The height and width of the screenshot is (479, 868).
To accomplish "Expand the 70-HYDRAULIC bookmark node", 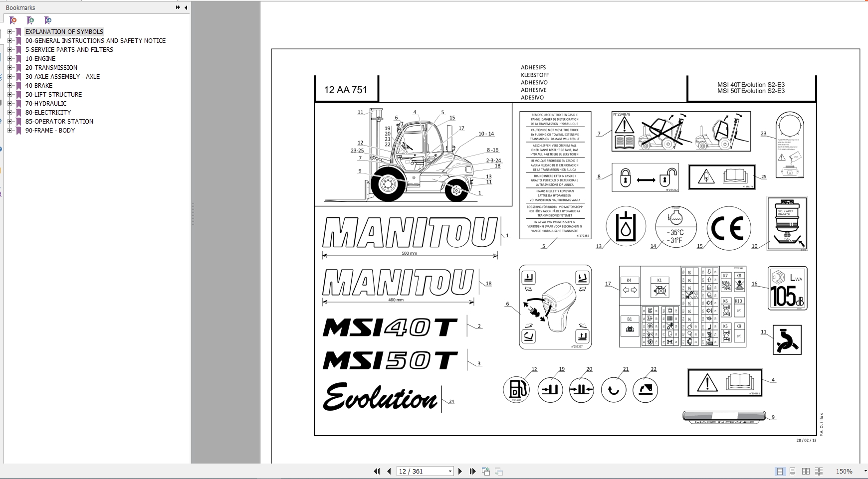I will [x=9, y=103].
